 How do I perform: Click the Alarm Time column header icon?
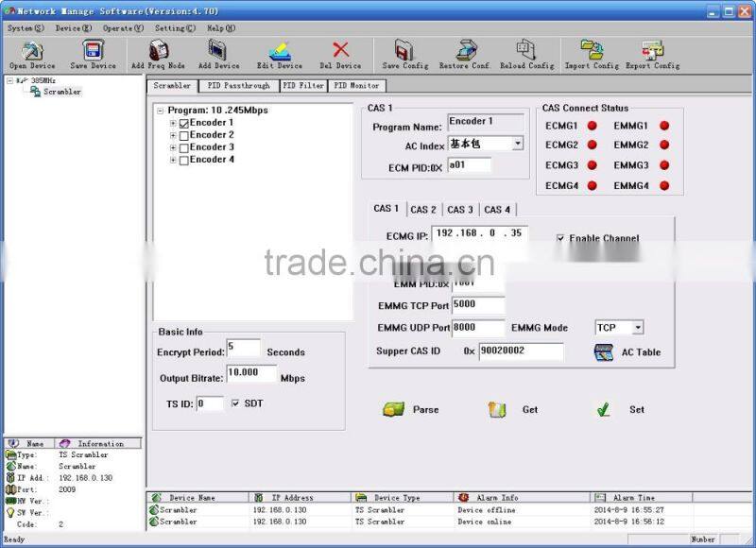point(600,497)
